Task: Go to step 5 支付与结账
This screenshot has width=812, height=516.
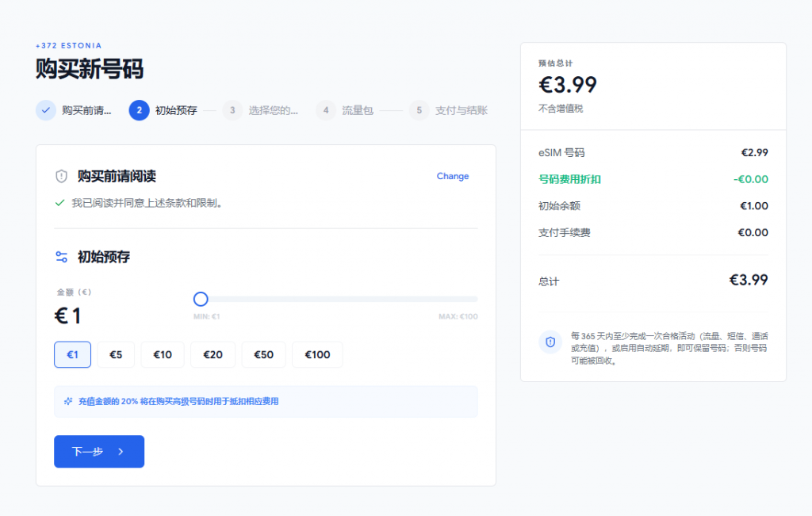Action: tap(449, 110)
